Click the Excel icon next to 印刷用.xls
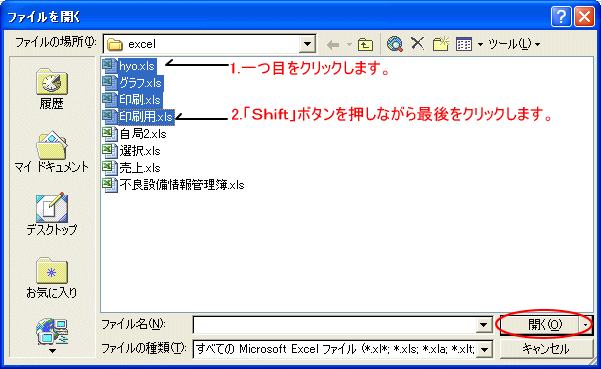Image resolution: width=601 pixels, height=369 pixels. point(110,116)
